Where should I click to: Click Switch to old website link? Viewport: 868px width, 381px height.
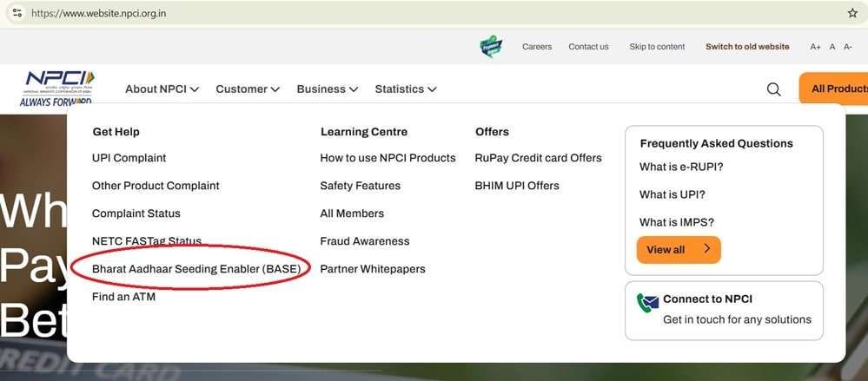(x=747, y=47)
